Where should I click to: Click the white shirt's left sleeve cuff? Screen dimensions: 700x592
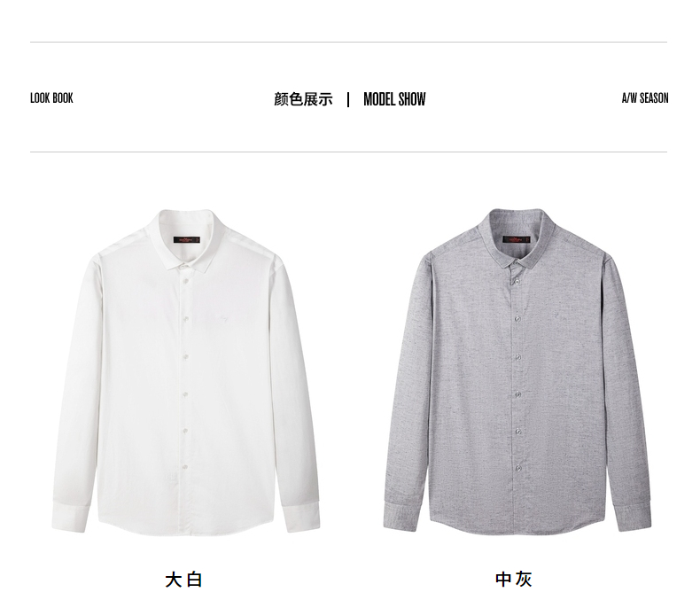(x=69, y=516)
